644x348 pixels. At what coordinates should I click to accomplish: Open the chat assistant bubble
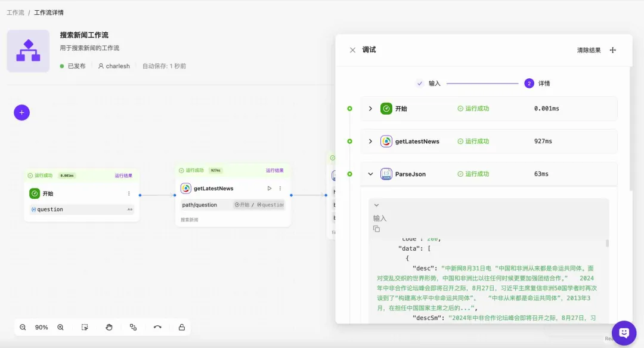(x=624, y=332)
